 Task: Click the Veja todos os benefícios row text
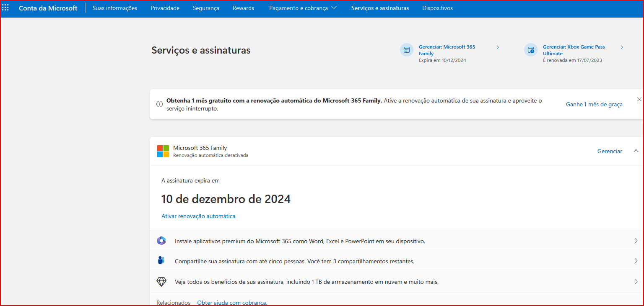[x=306, y=282]
